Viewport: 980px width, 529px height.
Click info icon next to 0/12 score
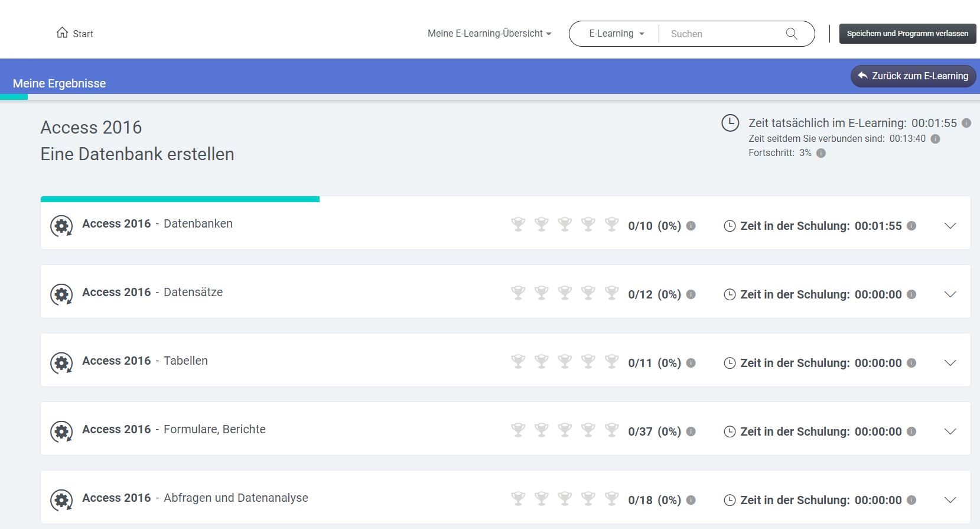[691, 294]
